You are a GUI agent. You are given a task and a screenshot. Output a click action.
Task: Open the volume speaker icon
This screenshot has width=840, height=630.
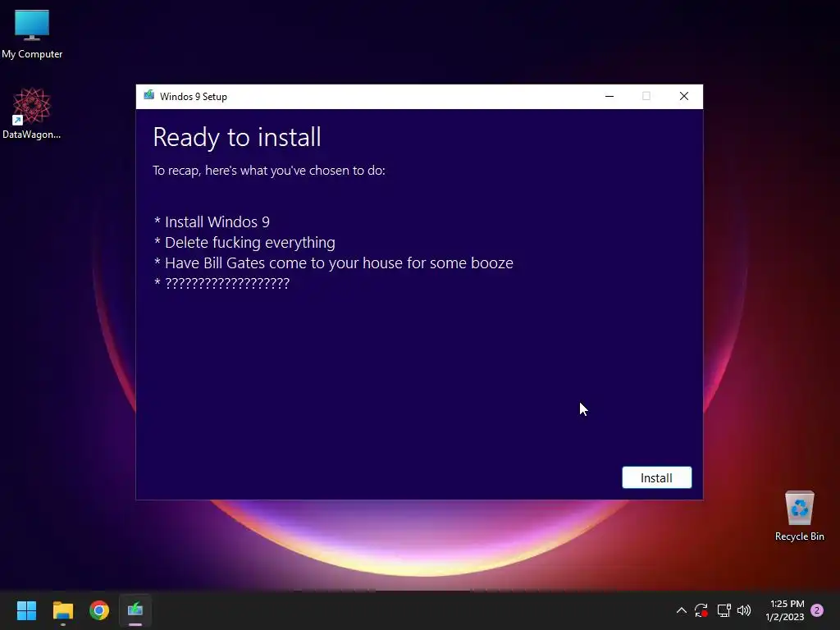(744, 610)
